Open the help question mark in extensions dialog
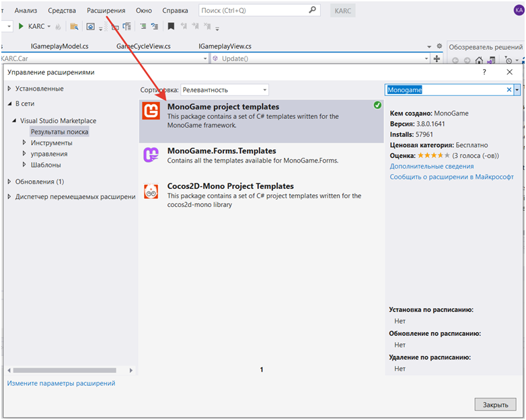Viewport: 526px width, 420px height. click(x=484, y=72)
